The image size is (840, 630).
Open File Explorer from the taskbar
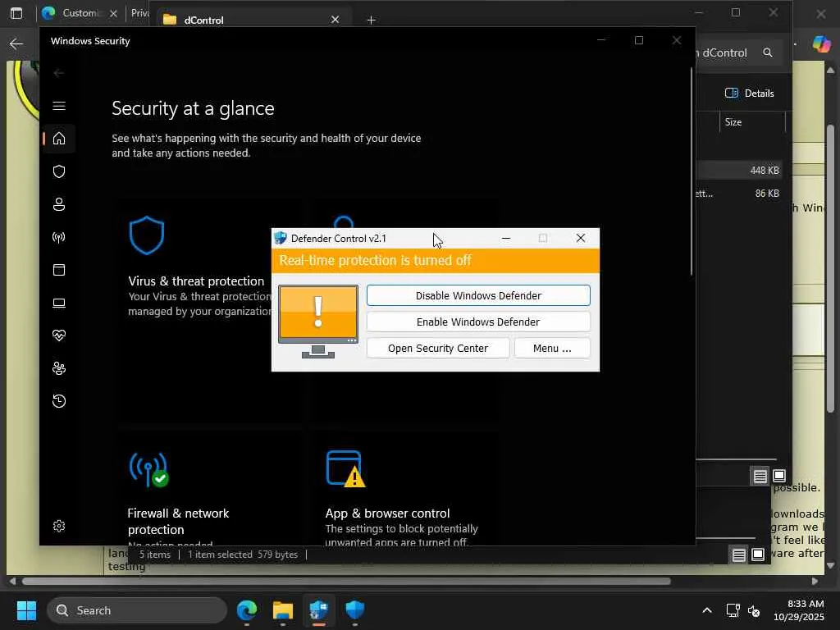283,610
